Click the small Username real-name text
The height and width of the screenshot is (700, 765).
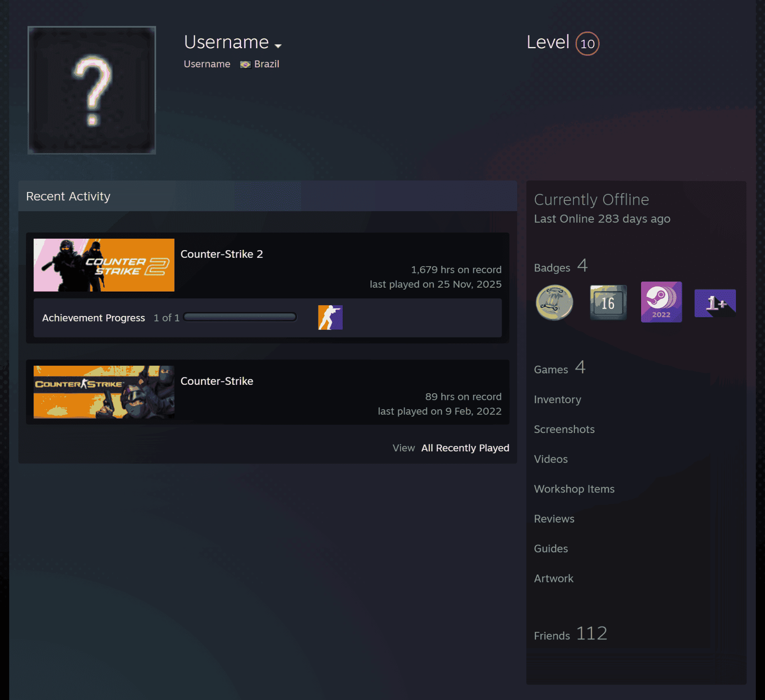click(x=207, y=64)
